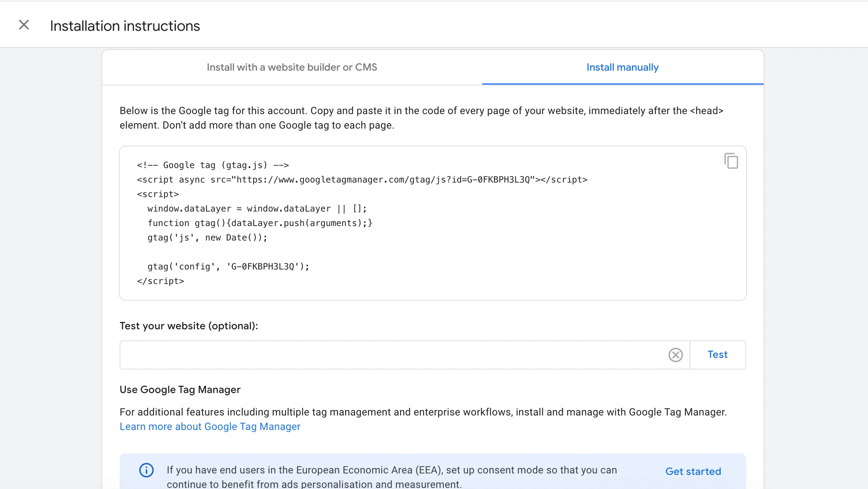Close the Installation instructions panel
Screen dimensions: 868x489
[x=24, y=25]
